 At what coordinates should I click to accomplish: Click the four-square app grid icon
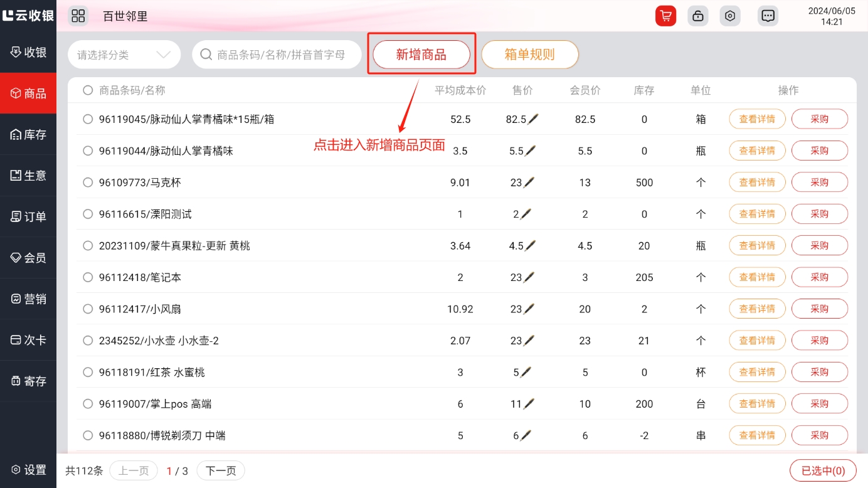pyautogui.click(x=78, y=16)
